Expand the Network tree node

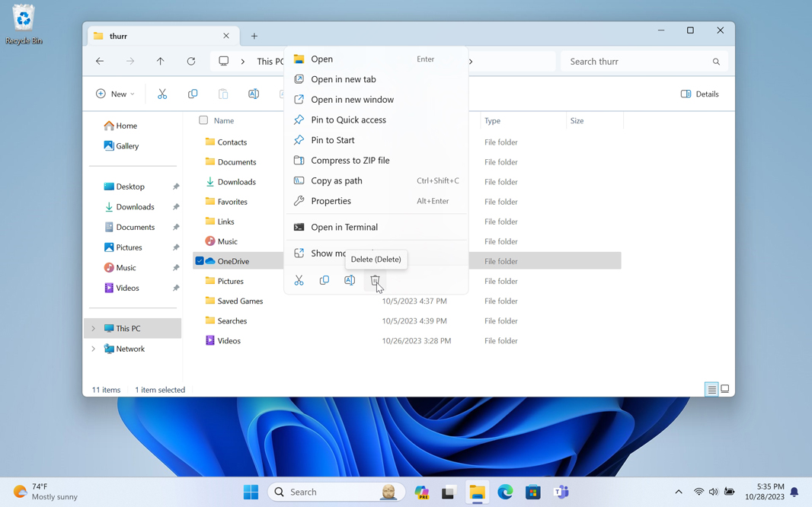94,349
